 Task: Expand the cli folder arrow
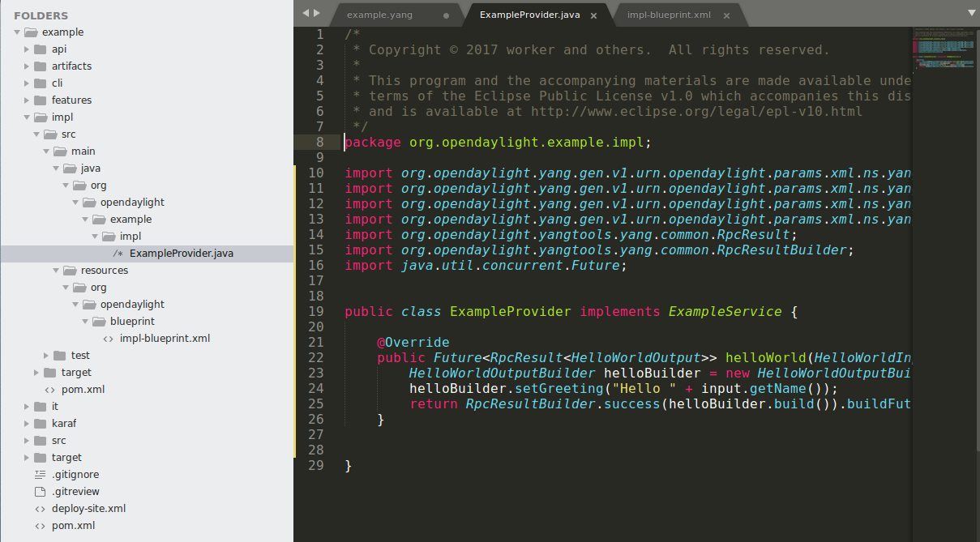pyautogui.click(x=27, y=83)
